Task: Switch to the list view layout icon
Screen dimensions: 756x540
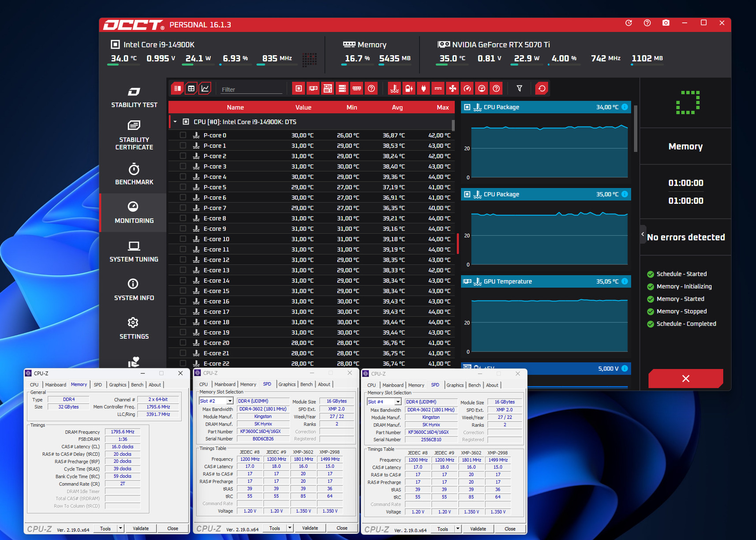Action: click(x=177, y=89)
